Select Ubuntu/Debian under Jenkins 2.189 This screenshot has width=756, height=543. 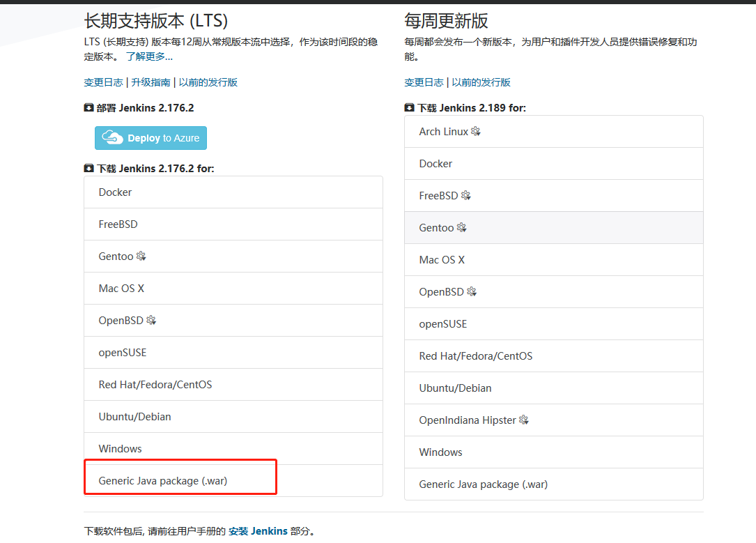point(554,388)
